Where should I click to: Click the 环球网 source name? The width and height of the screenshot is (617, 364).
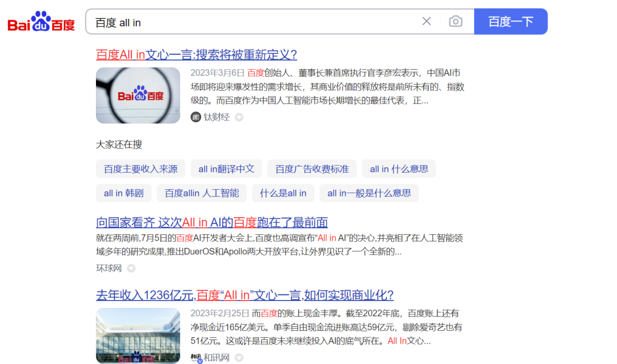coord(109,268)
